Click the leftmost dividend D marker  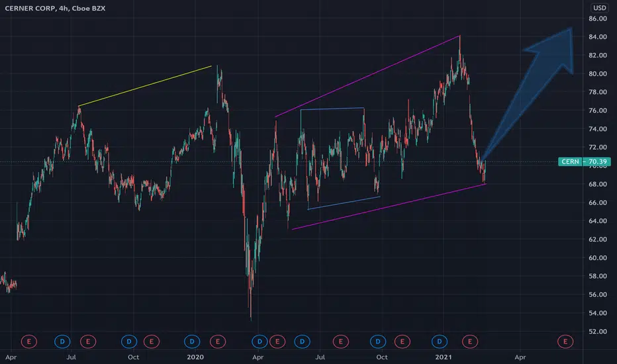(62, 341)
